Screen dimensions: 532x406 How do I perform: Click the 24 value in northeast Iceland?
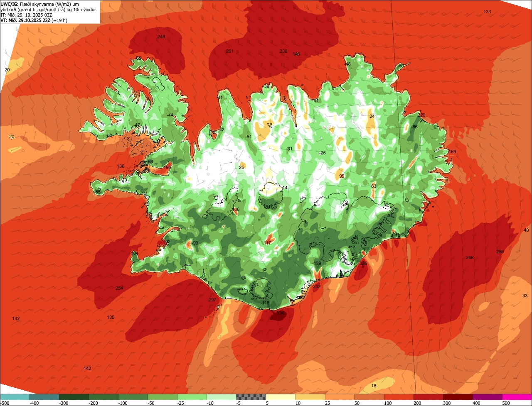[x=372, y=117]
